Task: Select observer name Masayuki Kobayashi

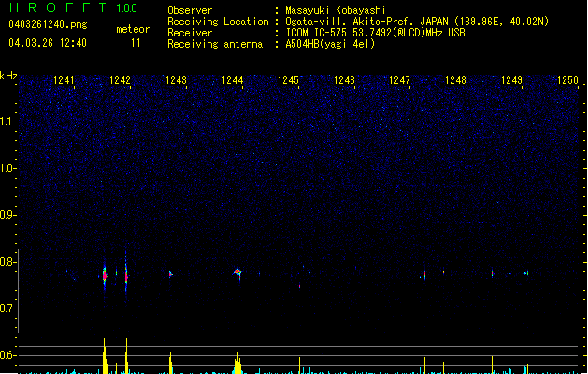Action: coord(336,10)
